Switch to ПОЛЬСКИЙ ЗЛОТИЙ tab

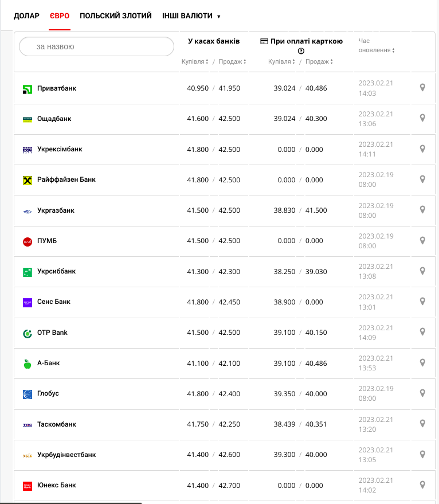click(x=116, y=15)
